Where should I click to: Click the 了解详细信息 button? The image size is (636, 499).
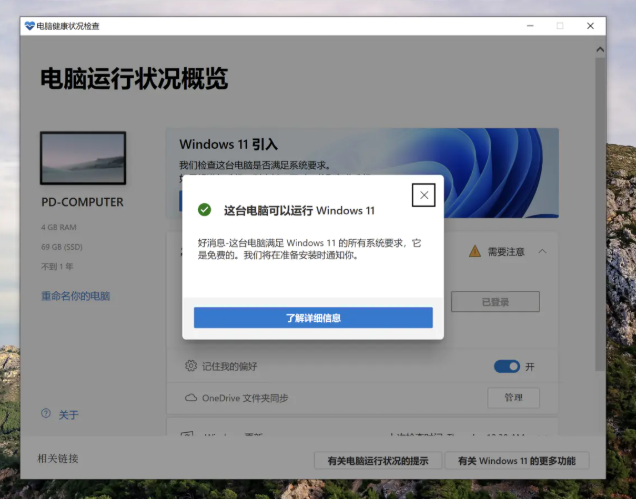coord(313,318)
